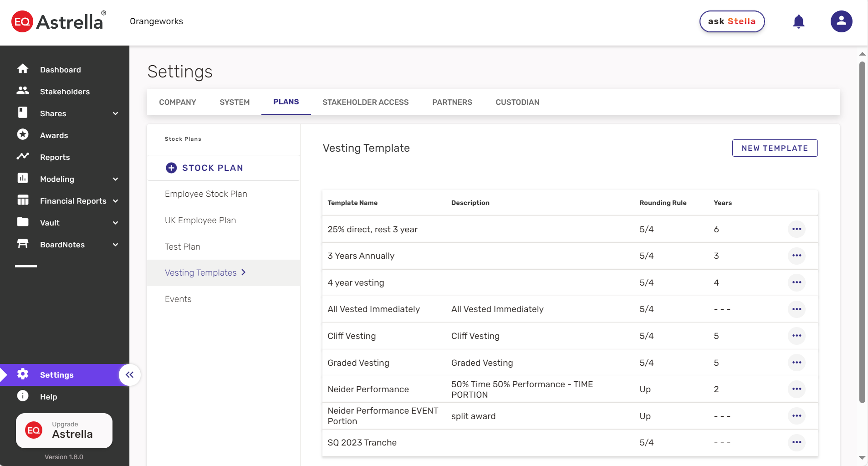
Task: Click the plus icon beside STOCK PLAN
Action: [171, 168]
